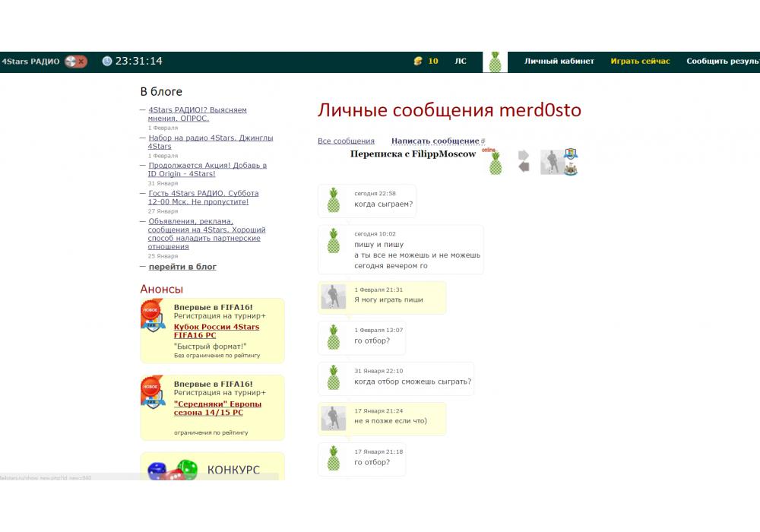
Task: Open the Все сообщения link
Action: 346,141
